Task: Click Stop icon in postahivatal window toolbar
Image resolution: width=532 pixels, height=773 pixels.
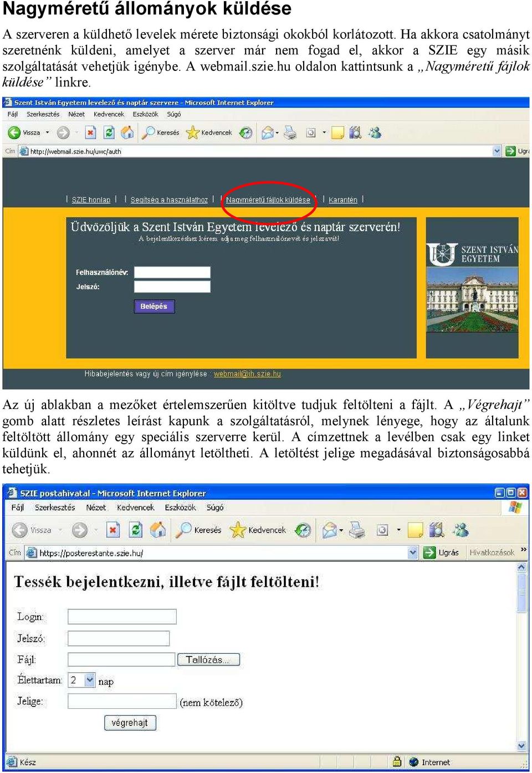Action: [x=113, y=530]
